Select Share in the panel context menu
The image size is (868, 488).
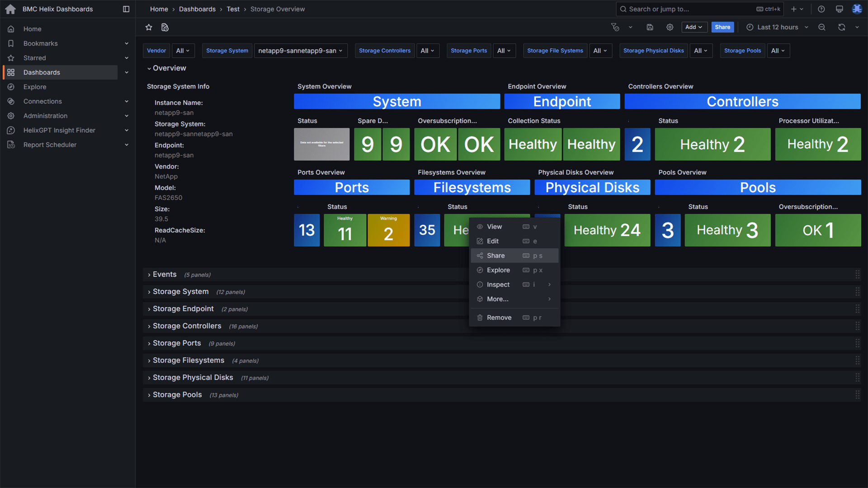point(495,256)
